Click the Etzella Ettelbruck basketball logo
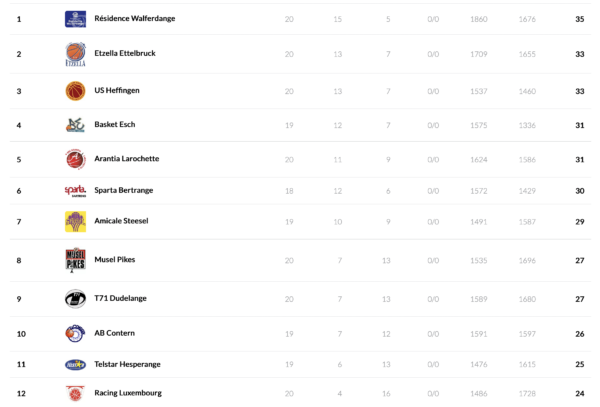This screenshot has height=407, width=600. click(75, 54)
